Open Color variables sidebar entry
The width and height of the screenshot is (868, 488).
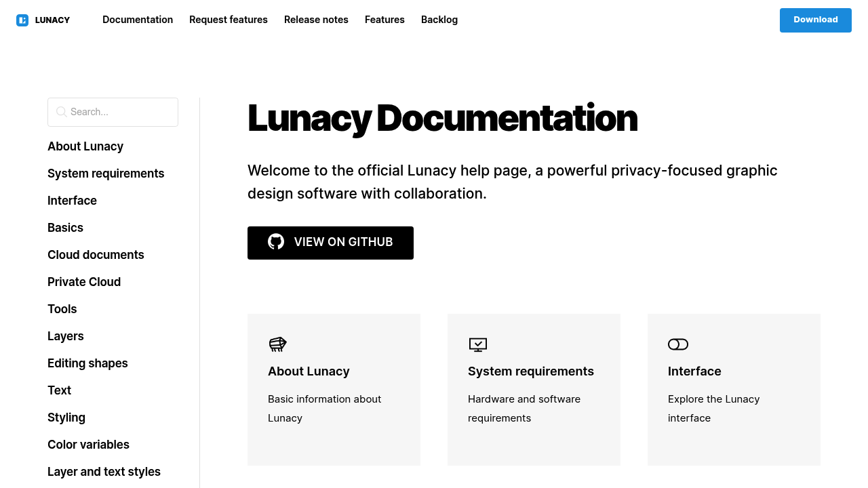tap(88, 445)
